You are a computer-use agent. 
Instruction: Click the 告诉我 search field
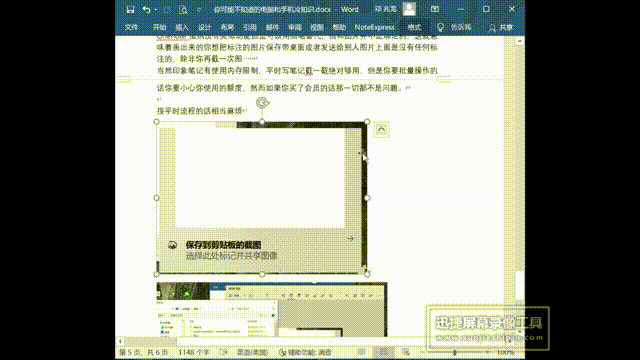point(461,27)
